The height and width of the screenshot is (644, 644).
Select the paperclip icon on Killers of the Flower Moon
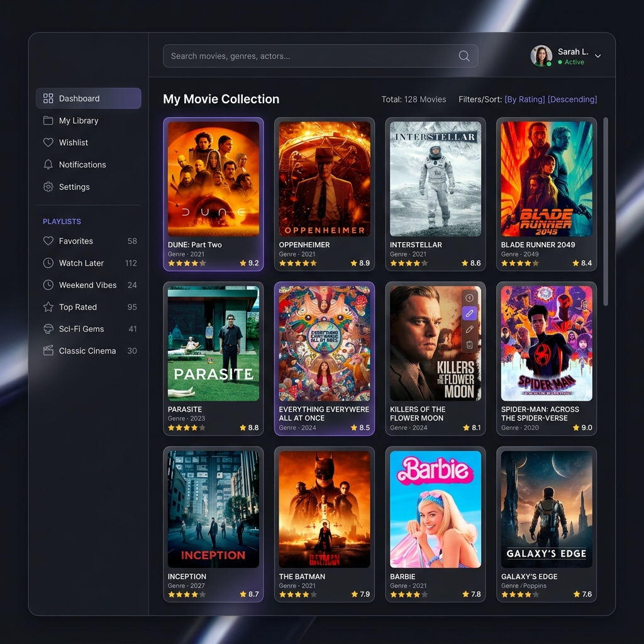point(469,313)
